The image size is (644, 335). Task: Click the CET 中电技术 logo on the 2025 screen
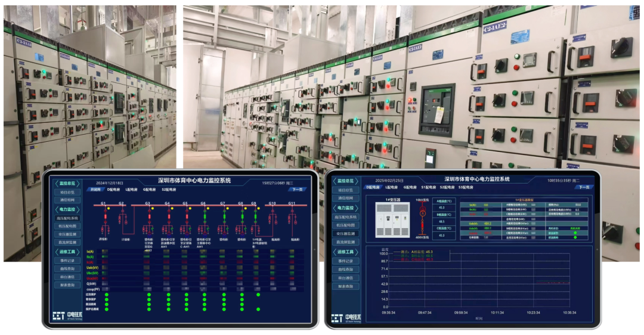pos(346,318)
